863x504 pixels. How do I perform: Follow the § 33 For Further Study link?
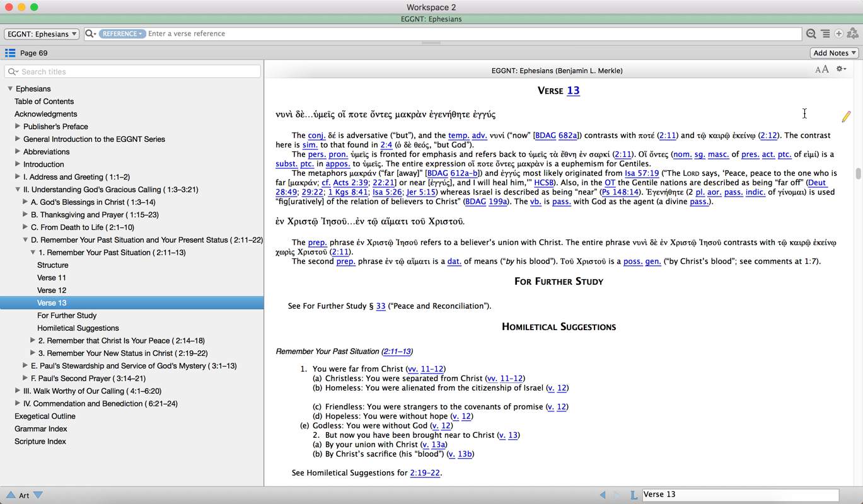coord(380,306)
